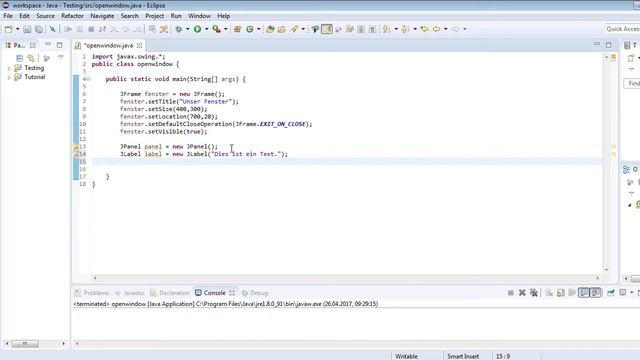The height and width of the screenshot is (360, 640).
Task: Click the Next Annotation icon
Action: coord(386,29)
